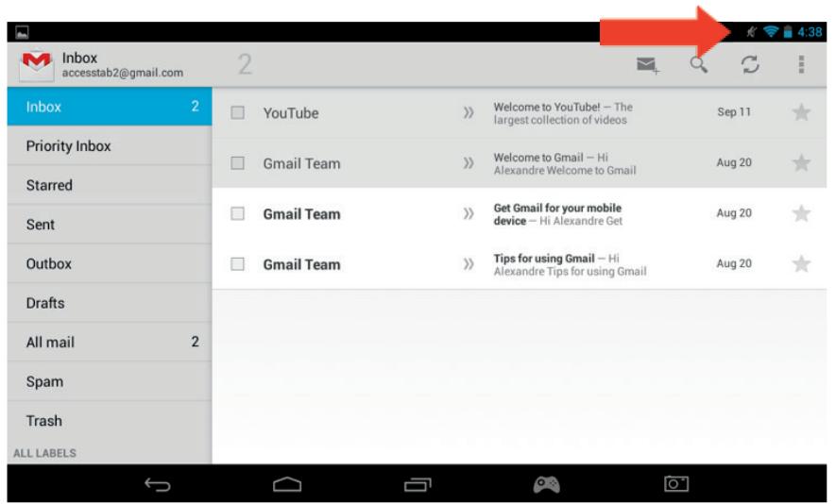836x504 pixels.
Task: Open the recent apps navigation icon
Action: 418,484
